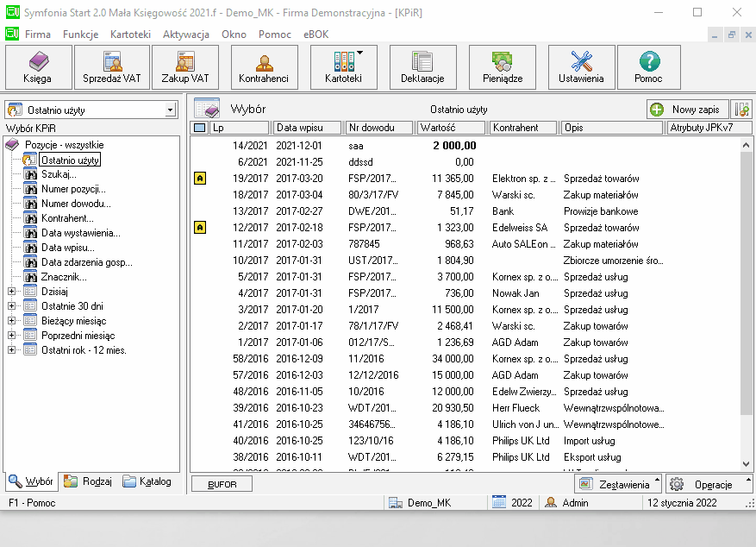Expand Ostatni rok - 12 mies. node
Screen dimensions: 756x547
(11, 349)
